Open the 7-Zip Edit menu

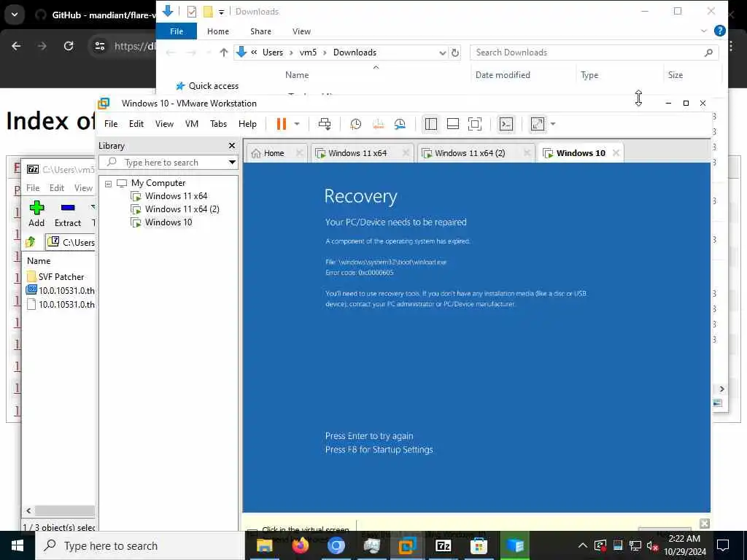[57, 187]
